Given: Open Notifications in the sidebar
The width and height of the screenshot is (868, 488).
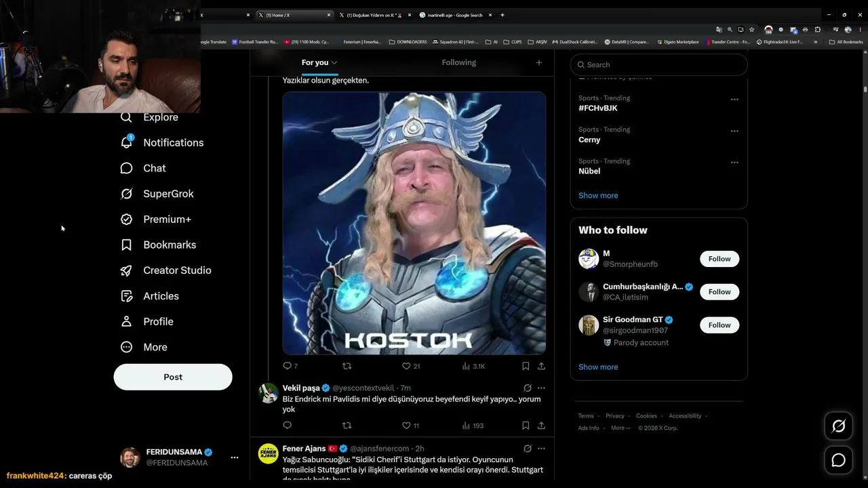Looking at the screenshot, I should (x=162, y=142).
